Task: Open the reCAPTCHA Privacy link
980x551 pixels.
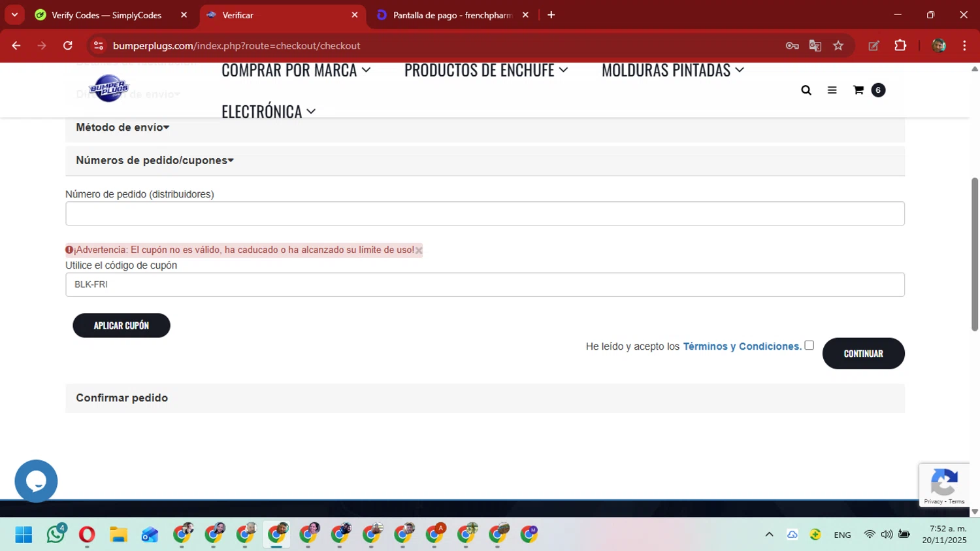Action: point(933,501)
